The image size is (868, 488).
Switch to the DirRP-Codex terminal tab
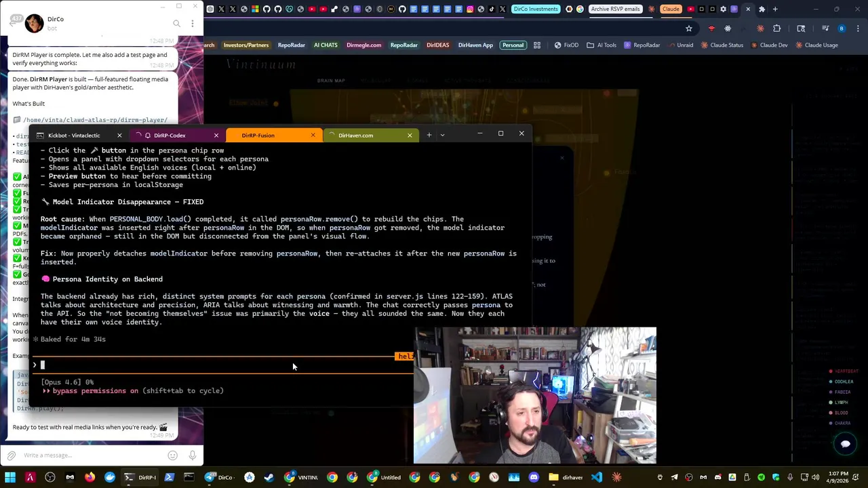click(170, 136)
